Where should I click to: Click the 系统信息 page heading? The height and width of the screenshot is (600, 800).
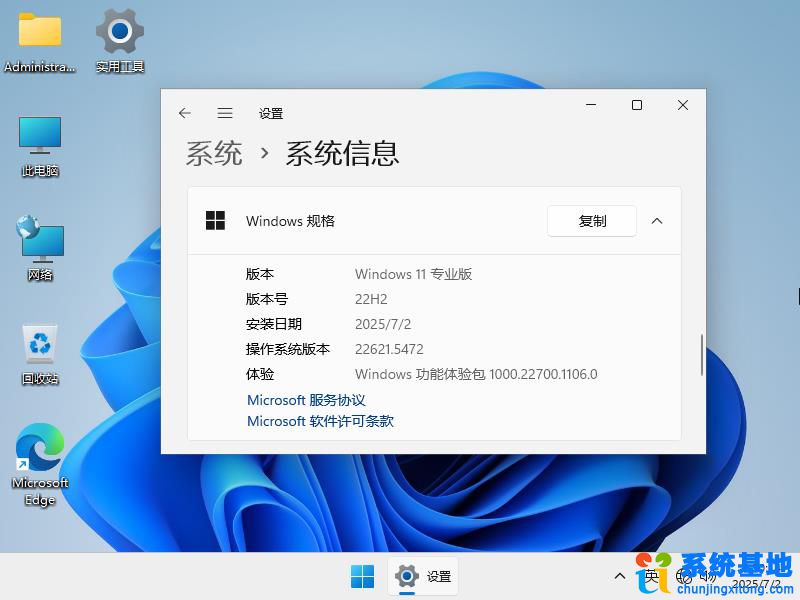[x=342, y=153]
